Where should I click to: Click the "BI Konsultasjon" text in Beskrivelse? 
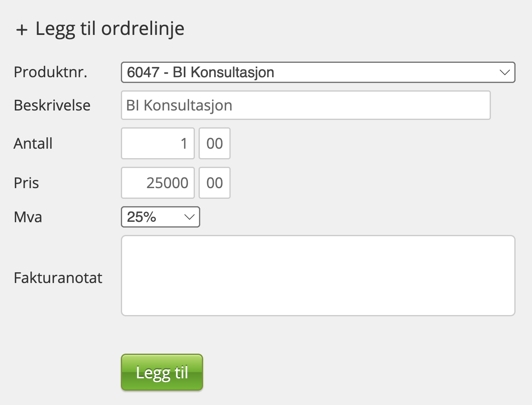tap(179, 106)
